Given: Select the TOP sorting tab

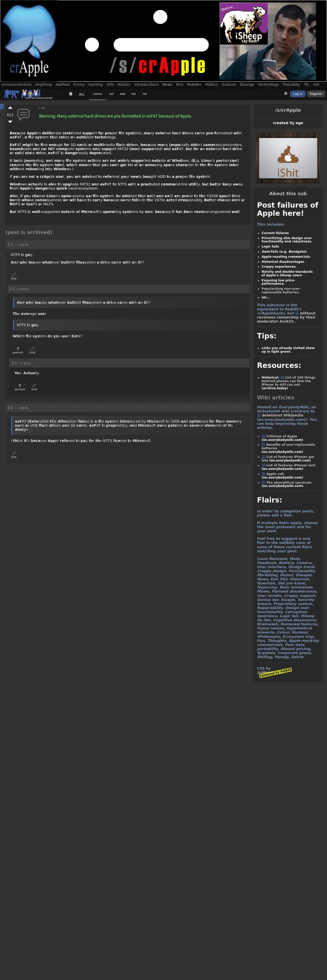Looking at the screenshot, I should pos(145,94).
